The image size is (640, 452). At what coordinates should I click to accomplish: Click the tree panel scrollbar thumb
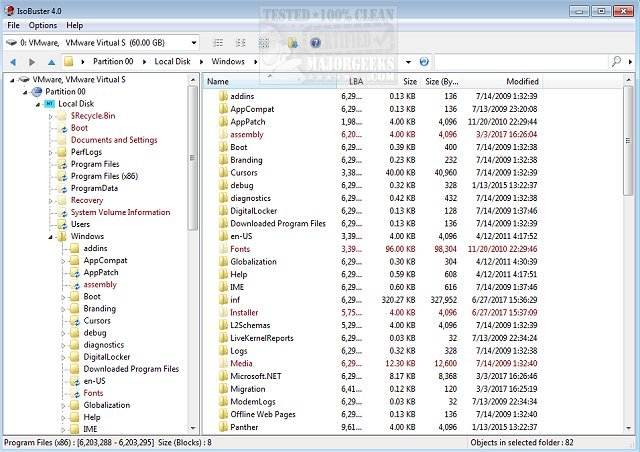click(x=193, y=158)
